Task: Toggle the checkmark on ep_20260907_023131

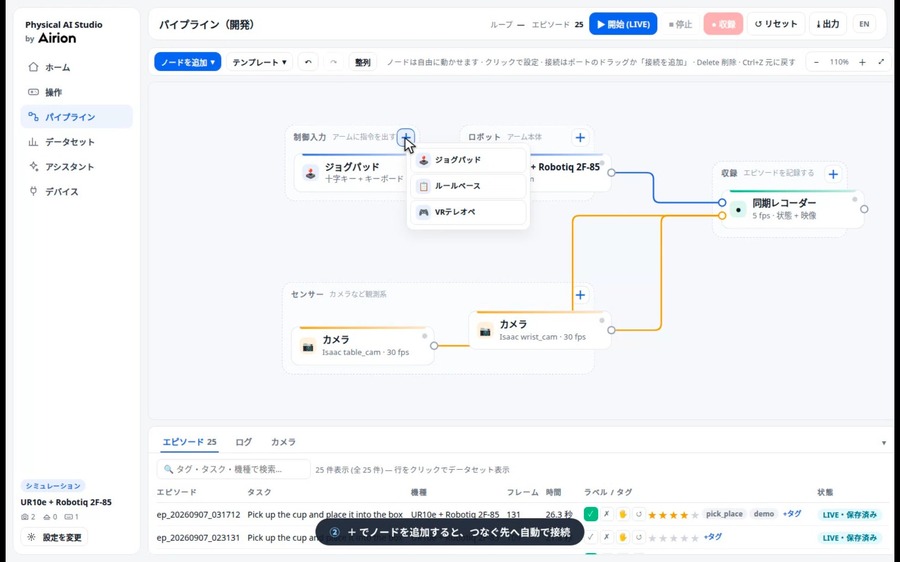Action: pos(591,537)
